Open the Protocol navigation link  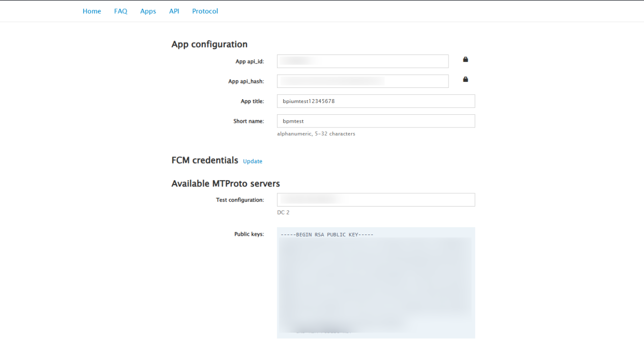(205, 11)
